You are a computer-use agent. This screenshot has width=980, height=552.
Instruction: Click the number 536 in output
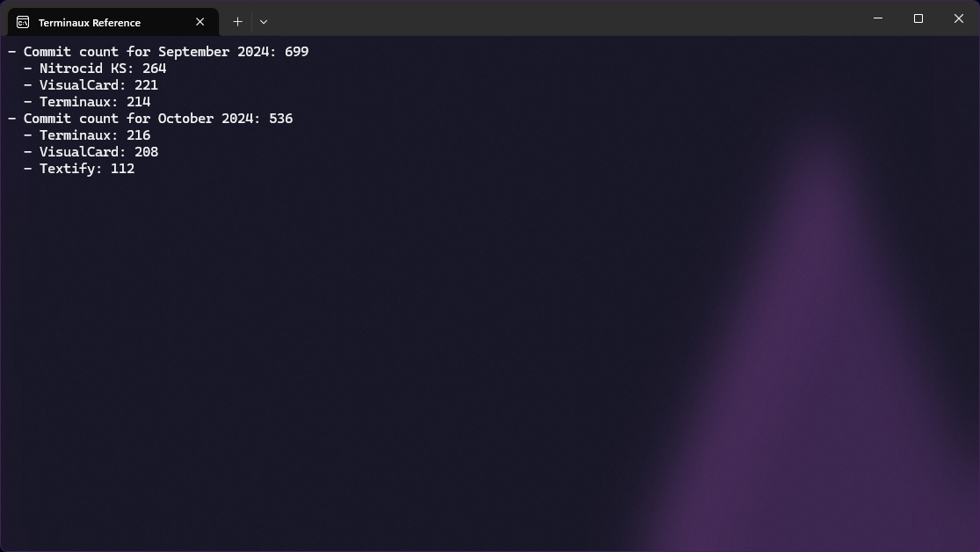pyautogui.click(x=281, y=119)
